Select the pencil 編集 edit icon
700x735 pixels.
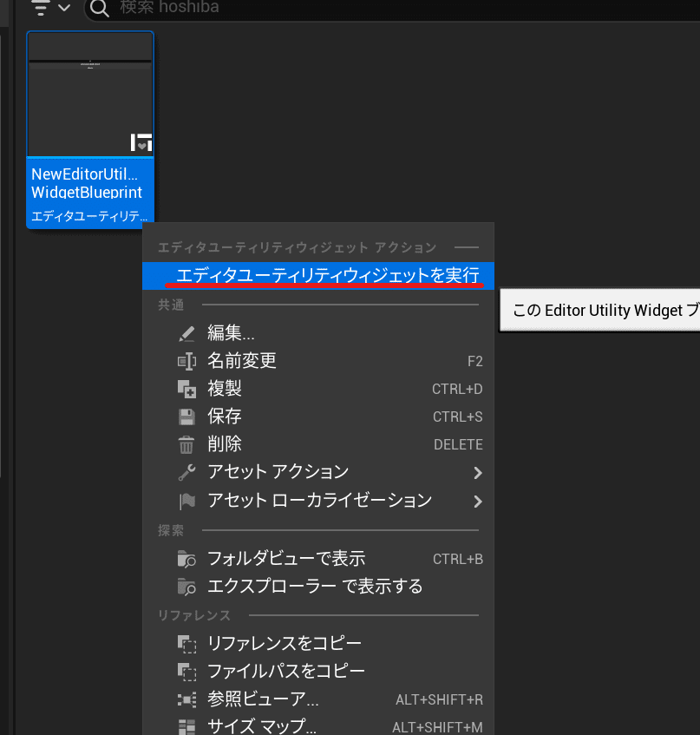tap(185, 333)
